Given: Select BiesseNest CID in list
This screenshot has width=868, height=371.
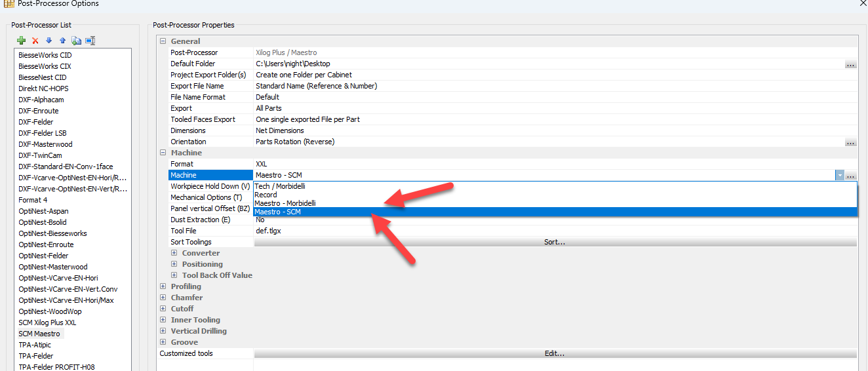Looking at the screenshot, I should [x=43, y=77].
